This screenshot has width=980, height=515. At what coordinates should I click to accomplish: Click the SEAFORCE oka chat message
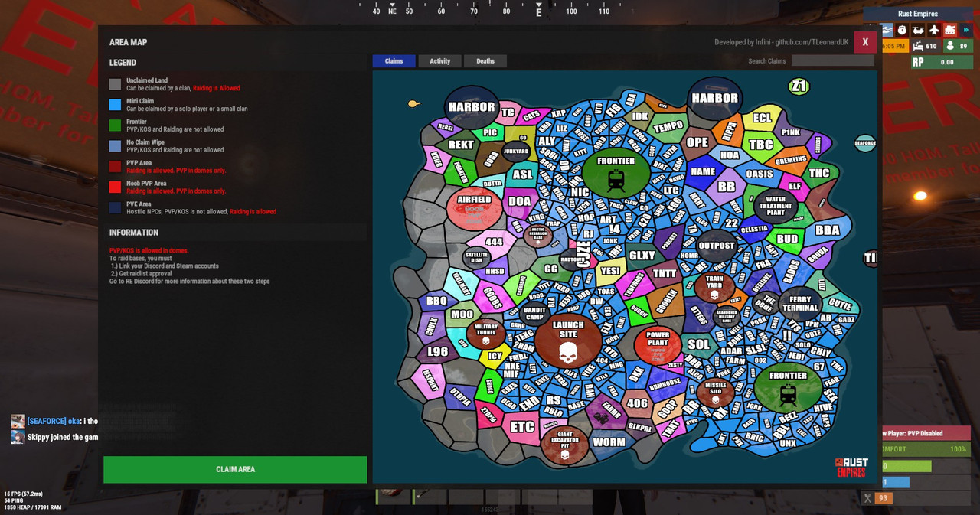coord(63,421)
